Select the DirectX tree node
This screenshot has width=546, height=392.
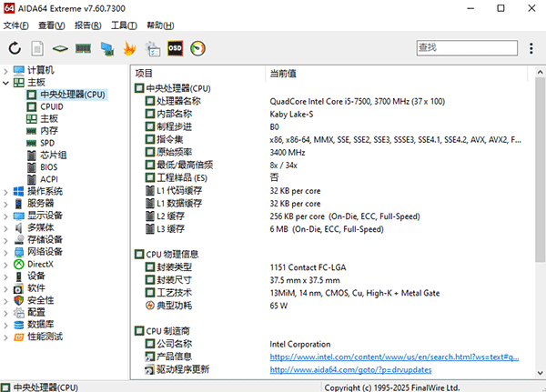click(40, 265)
